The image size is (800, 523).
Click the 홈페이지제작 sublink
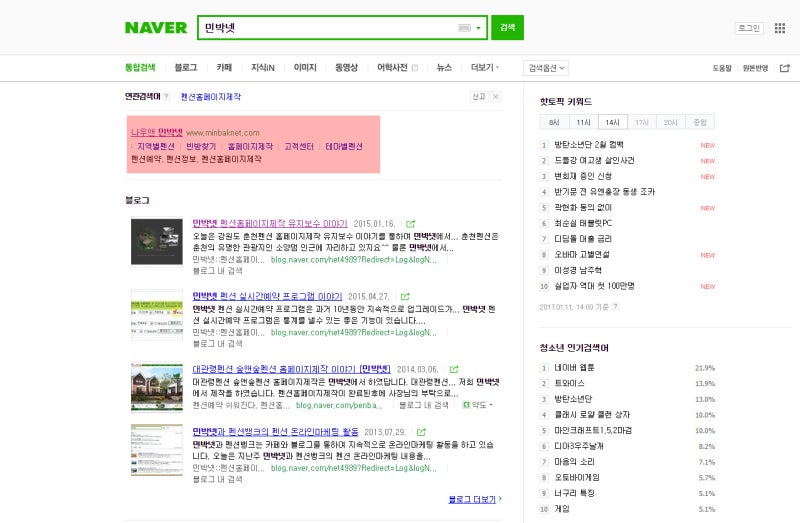pos(250,146)
